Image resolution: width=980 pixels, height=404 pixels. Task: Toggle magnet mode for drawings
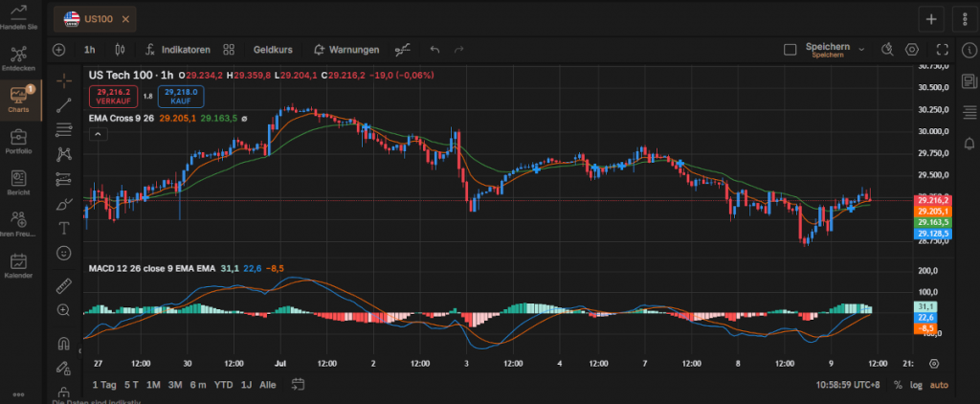coord(64,344)
